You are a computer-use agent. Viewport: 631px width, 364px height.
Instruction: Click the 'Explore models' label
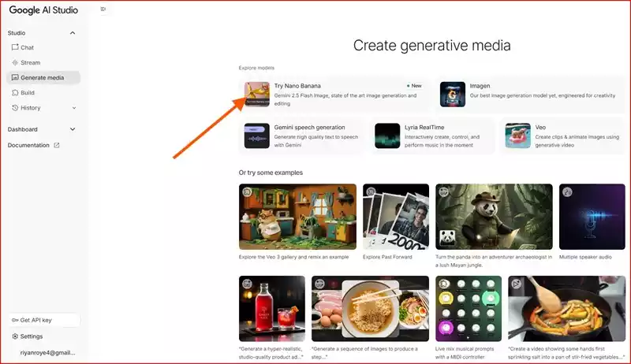tap(256, 68)
